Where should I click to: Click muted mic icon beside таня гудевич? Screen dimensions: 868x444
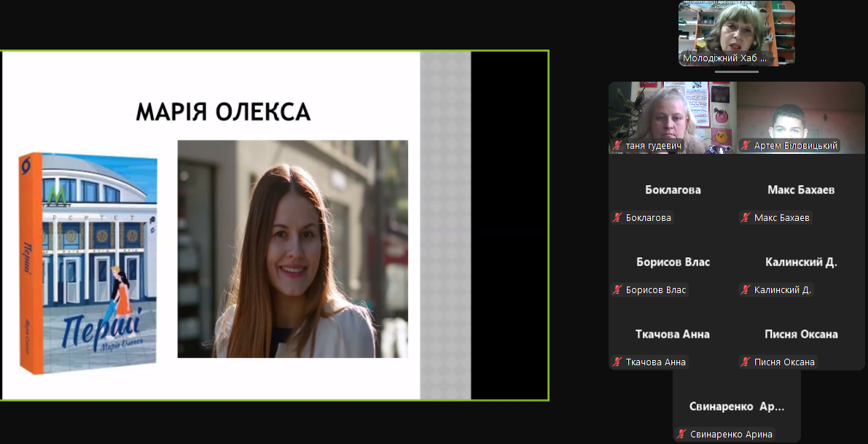click(617, 146)
